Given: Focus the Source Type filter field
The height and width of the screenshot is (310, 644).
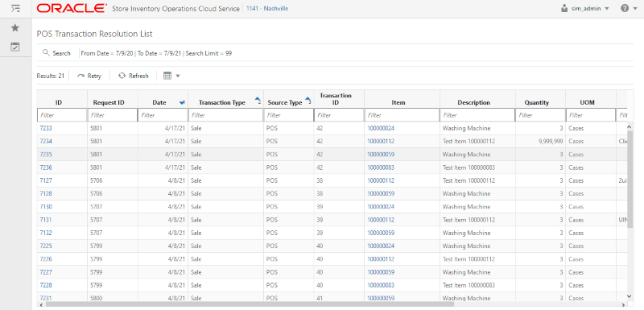Looking at the screenshot, I should pos(289,115).
